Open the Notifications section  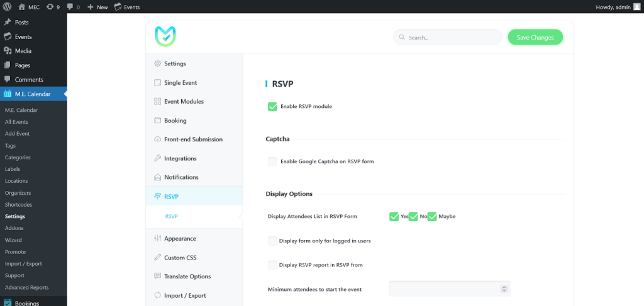[x=194, y=177]
